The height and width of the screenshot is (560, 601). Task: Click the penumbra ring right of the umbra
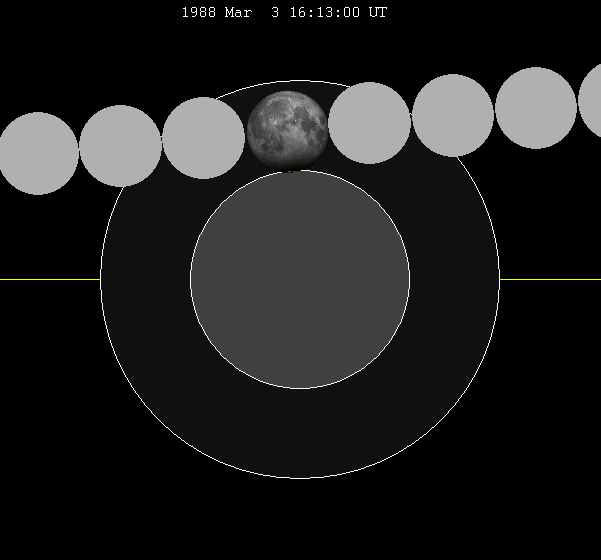(x=455, y=279)
